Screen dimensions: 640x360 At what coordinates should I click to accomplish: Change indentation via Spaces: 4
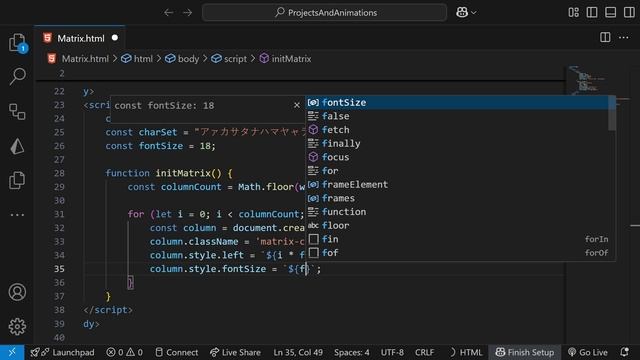[x=351, y=352]
